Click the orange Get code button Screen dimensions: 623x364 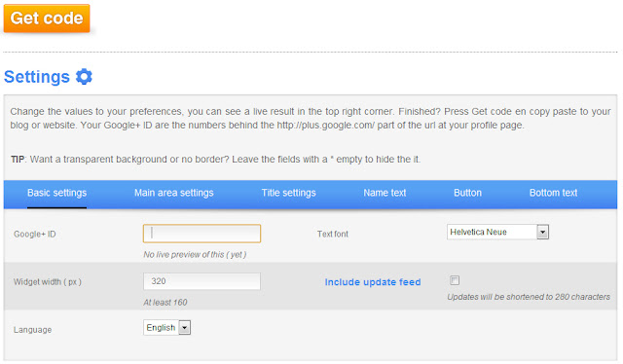coord(47,18)
